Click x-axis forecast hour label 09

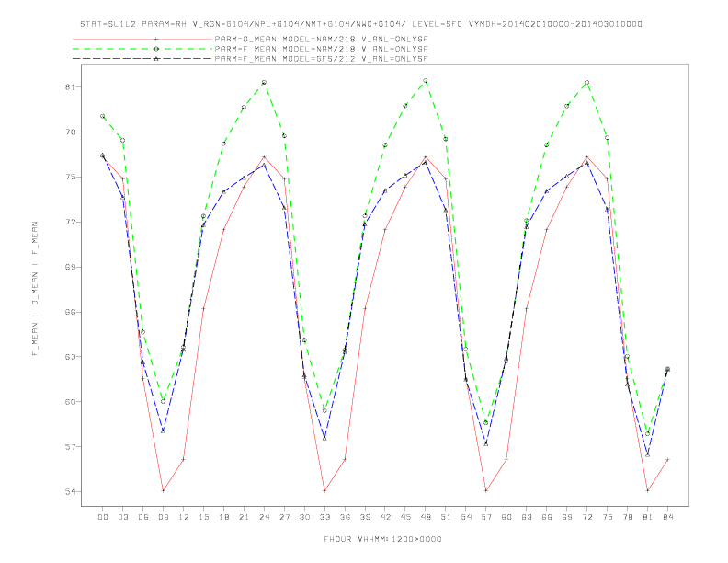[x=163, y=517]
